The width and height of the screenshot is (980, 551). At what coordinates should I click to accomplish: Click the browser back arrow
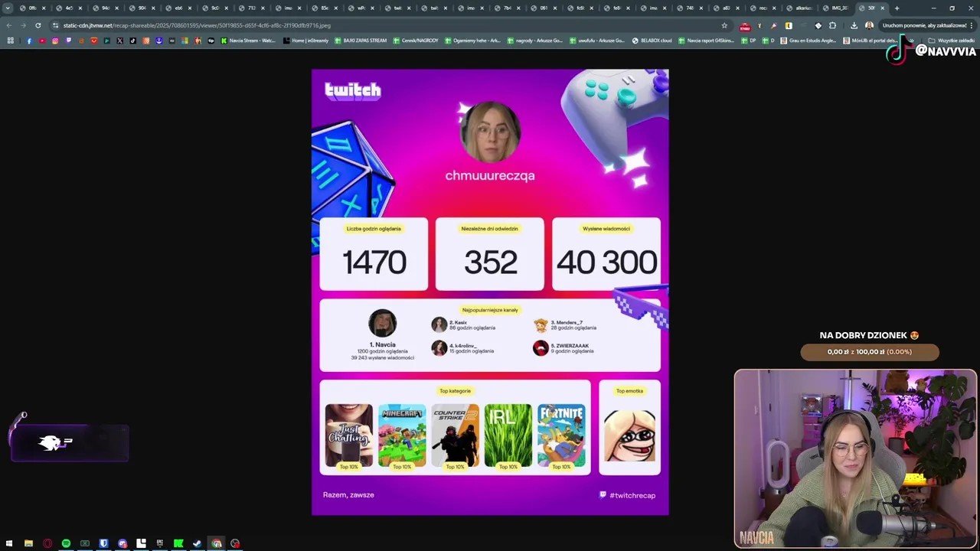(x=9, y=25)
